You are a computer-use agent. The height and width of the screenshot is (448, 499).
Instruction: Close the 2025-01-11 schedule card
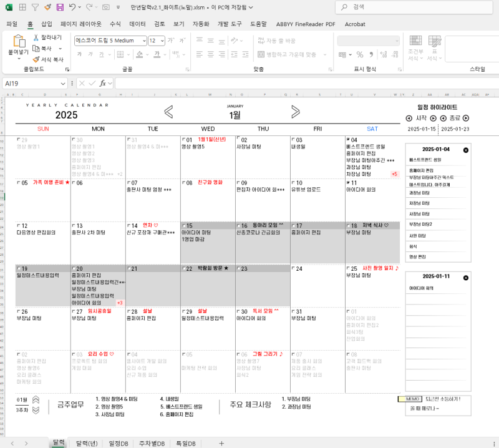(466, 278)
